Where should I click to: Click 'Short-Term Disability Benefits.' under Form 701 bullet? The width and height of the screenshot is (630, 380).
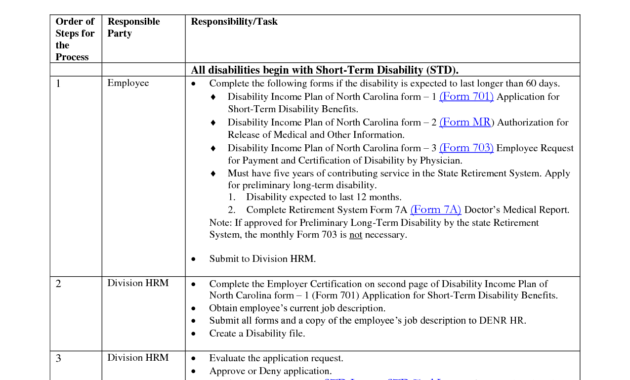tap(292, 109)
